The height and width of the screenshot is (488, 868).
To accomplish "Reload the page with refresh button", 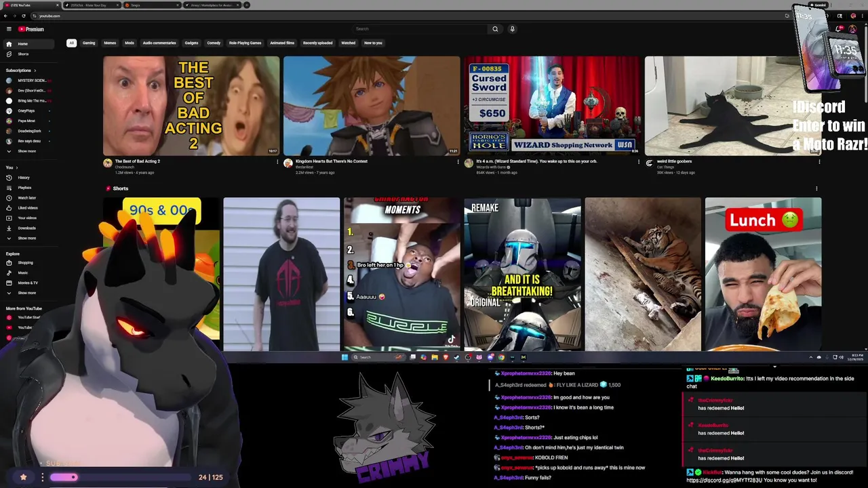I will point(24,16).
